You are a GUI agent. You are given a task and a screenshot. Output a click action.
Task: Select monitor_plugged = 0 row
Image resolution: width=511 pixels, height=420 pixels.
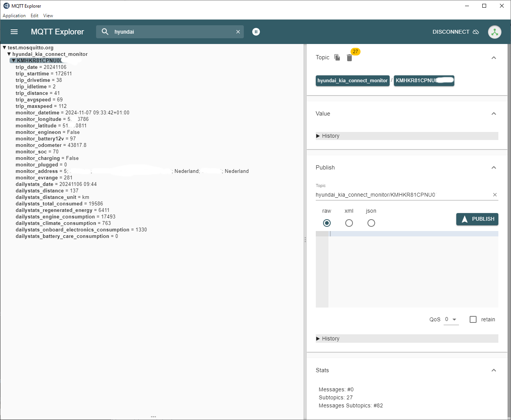tap(41, 165)
